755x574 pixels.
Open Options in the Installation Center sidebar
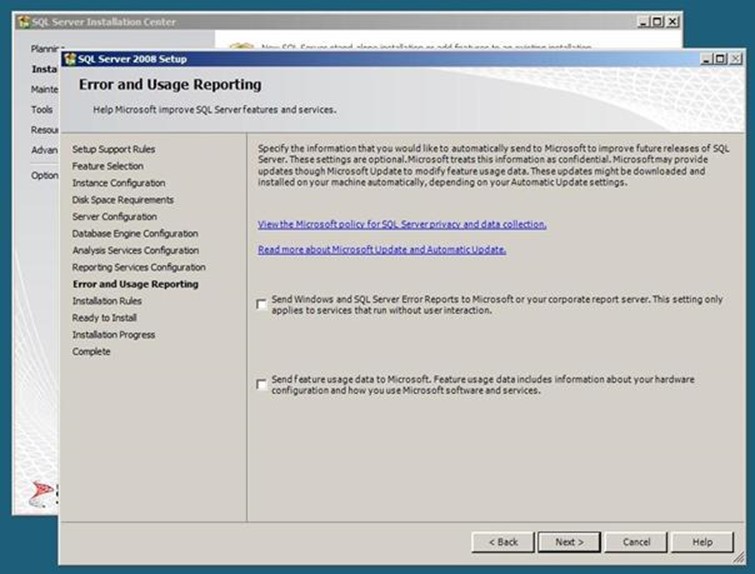44,175
